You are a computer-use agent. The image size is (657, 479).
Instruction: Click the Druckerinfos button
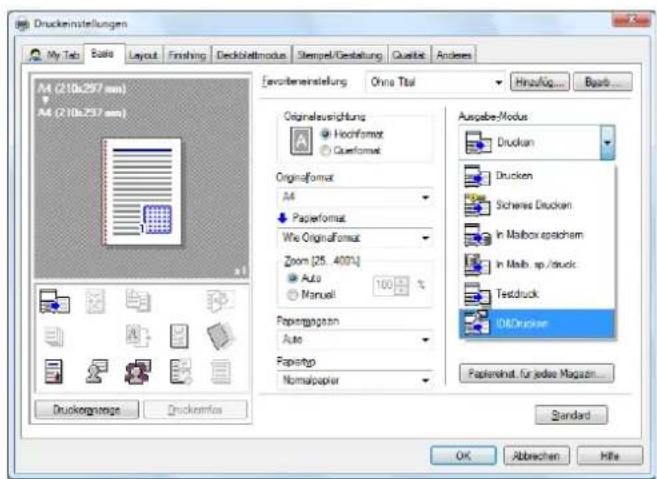[195, 409]
